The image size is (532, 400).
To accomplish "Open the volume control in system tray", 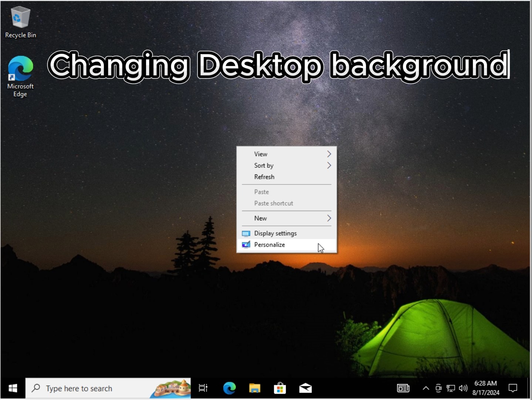I will (x=463, y=388).
